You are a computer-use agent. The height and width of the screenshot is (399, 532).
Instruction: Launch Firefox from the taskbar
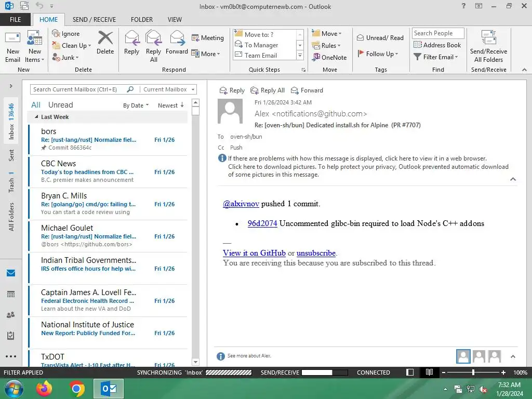44,389
